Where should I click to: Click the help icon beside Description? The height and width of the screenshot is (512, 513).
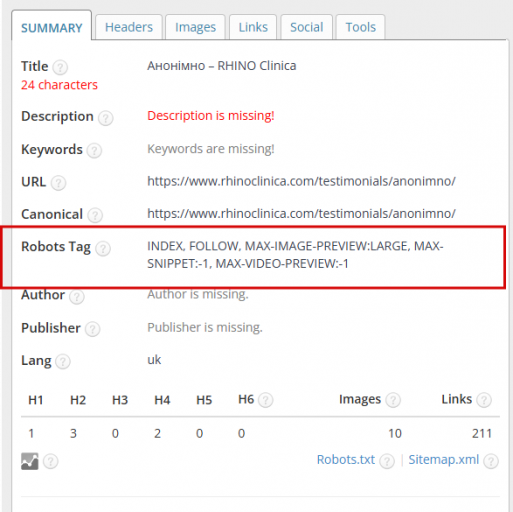[106, 118]
